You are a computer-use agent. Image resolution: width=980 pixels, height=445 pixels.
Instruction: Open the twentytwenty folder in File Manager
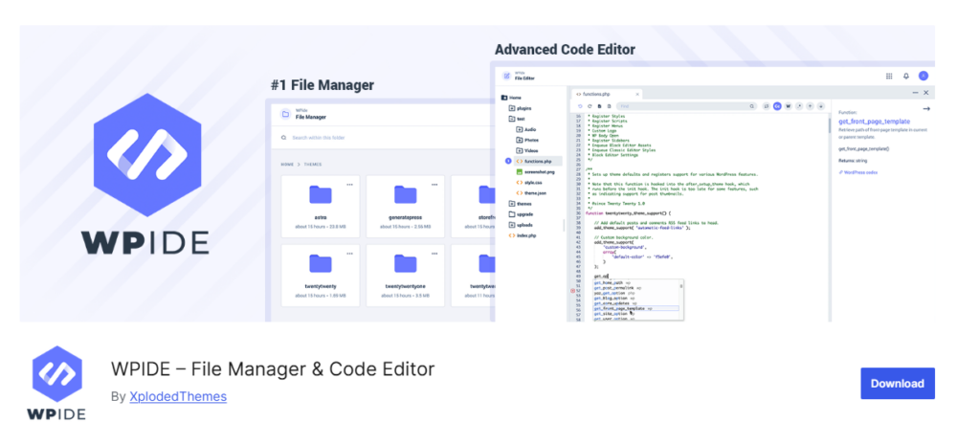click(321, 276)
